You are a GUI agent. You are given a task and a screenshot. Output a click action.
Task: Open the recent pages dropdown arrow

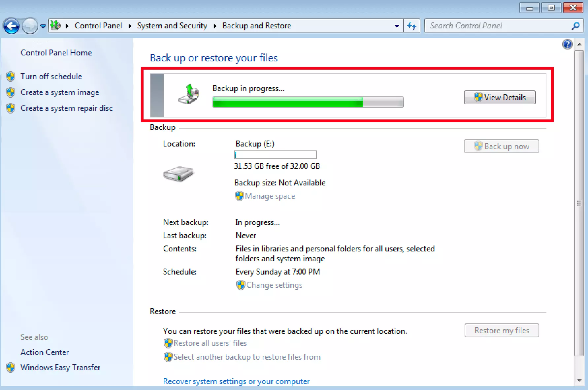43,26
